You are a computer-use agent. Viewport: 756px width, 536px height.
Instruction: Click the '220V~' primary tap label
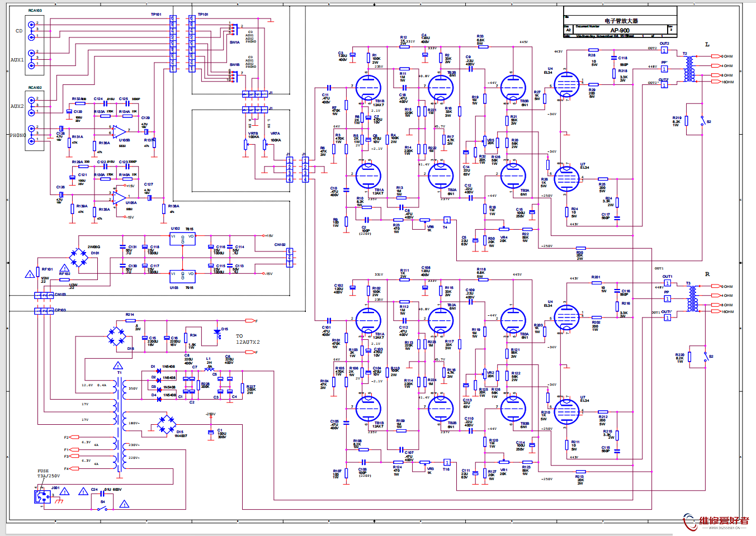[x=134, y=458]
